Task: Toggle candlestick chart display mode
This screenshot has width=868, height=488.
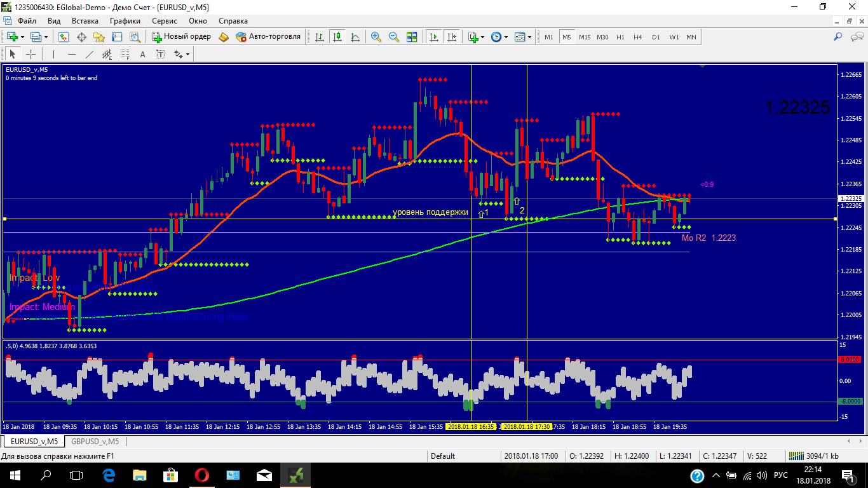Action: (x=337, y=37)
